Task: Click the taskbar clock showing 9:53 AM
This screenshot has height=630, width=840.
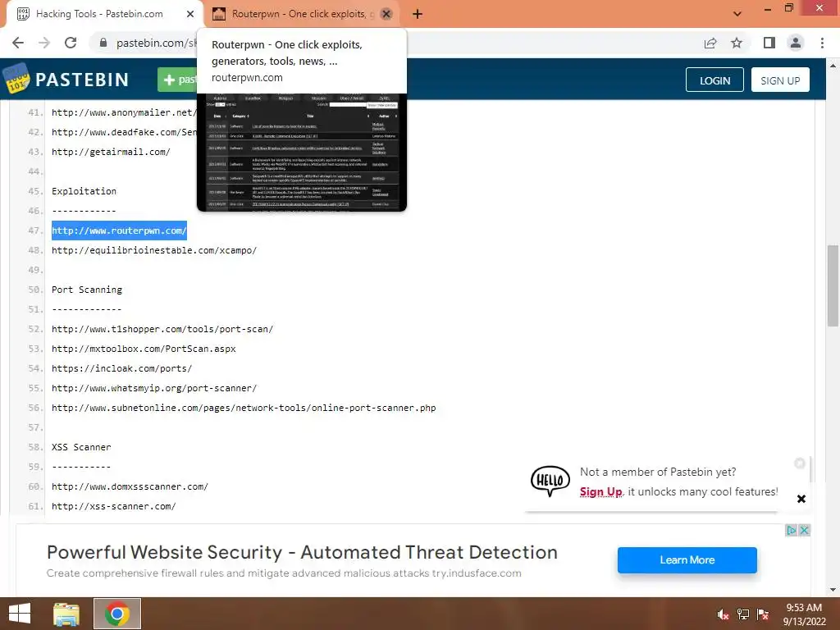Action: (804, 614)
